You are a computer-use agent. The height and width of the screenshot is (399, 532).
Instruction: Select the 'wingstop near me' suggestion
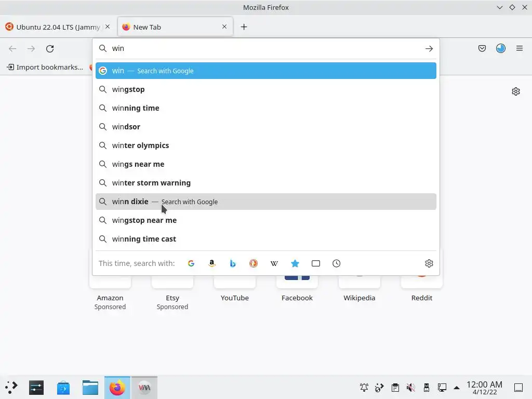pyautogui.click(x=266, y=220)
